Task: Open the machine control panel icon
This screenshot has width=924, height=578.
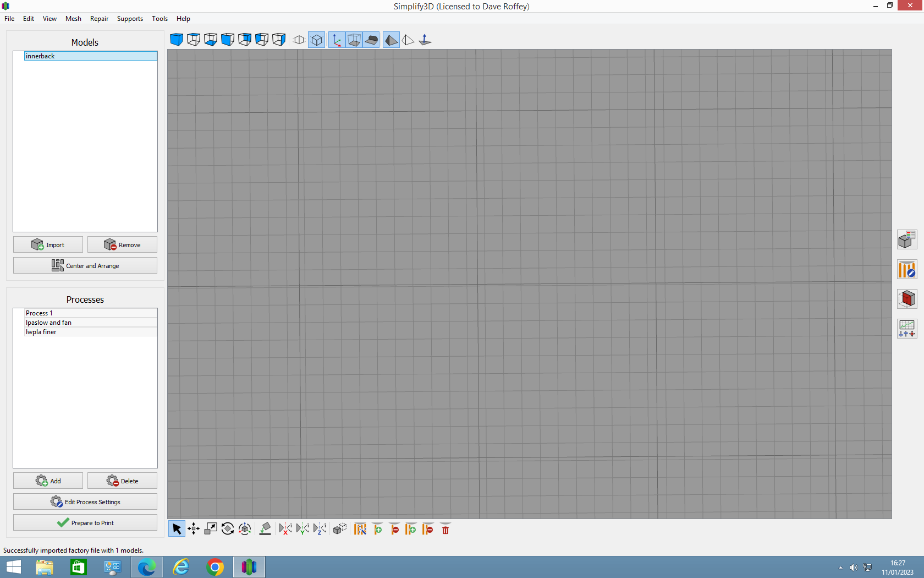Action: point(907,329)
